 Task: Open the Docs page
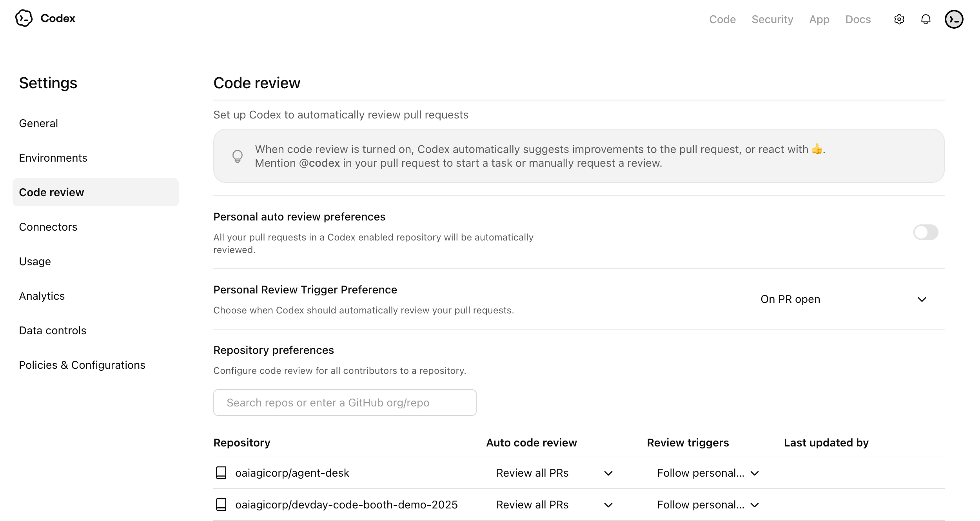pos(858,19)
